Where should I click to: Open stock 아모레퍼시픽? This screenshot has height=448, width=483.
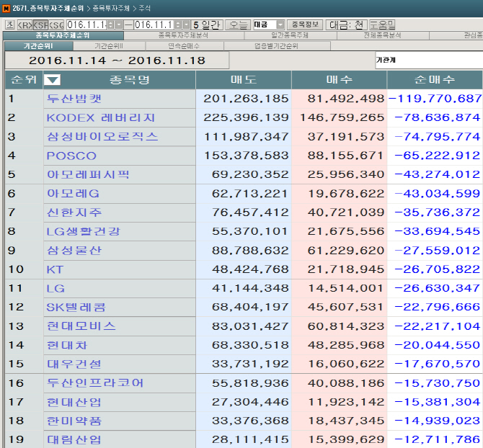click(88, 174)
